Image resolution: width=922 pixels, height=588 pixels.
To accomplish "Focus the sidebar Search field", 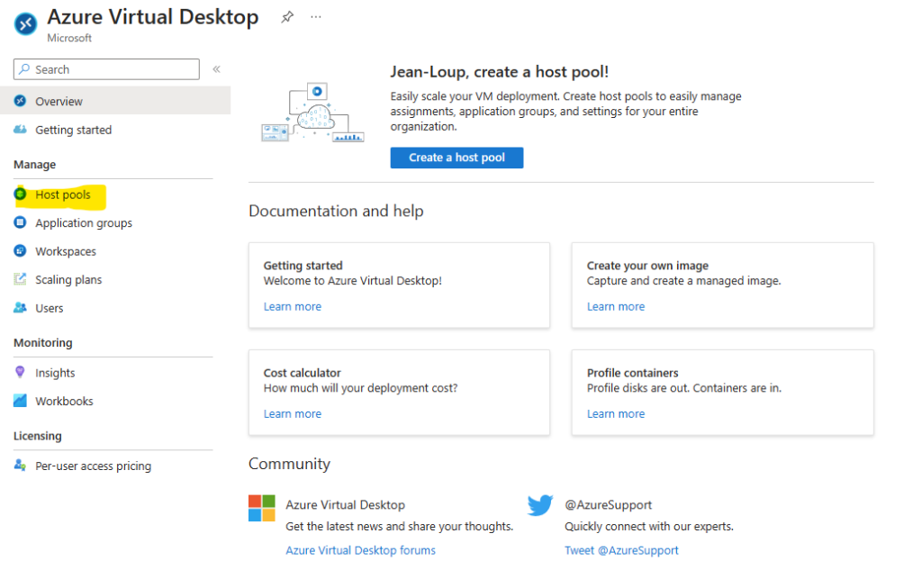I will tap(106, 69).
